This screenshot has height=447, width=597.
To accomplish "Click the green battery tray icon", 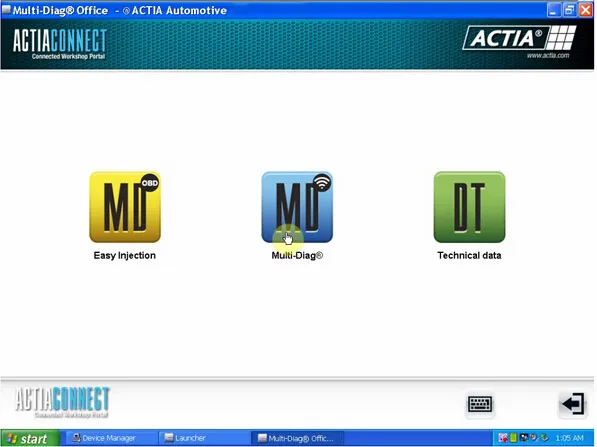I will (513, 437).
